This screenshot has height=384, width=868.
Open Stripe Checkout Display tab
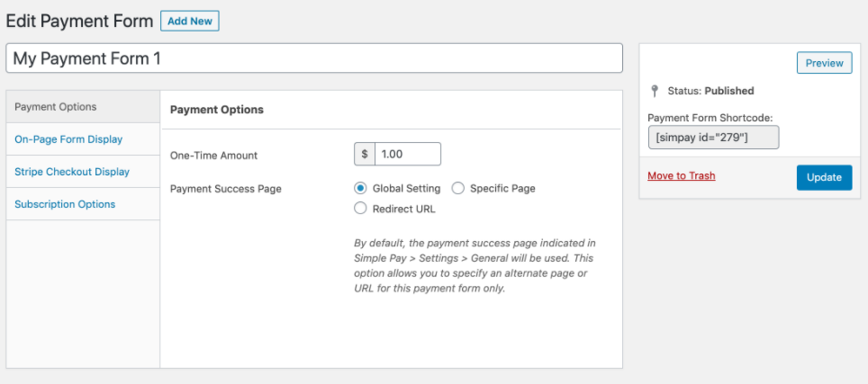(x=83, y=172)
